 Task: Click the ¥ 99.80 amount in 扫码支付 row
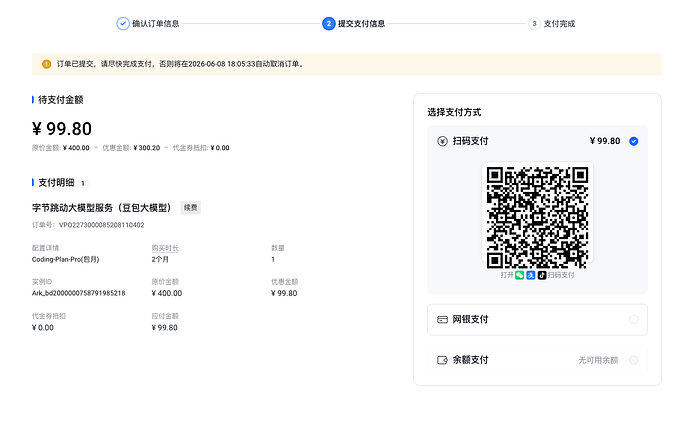(605, 141)
